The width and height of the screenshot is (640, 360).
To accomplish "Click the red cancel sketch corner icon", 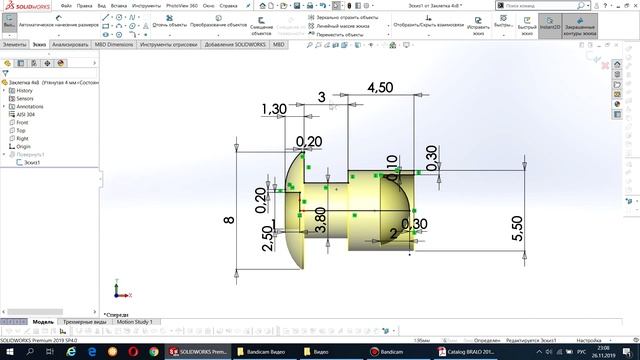I will pos(605,65).
